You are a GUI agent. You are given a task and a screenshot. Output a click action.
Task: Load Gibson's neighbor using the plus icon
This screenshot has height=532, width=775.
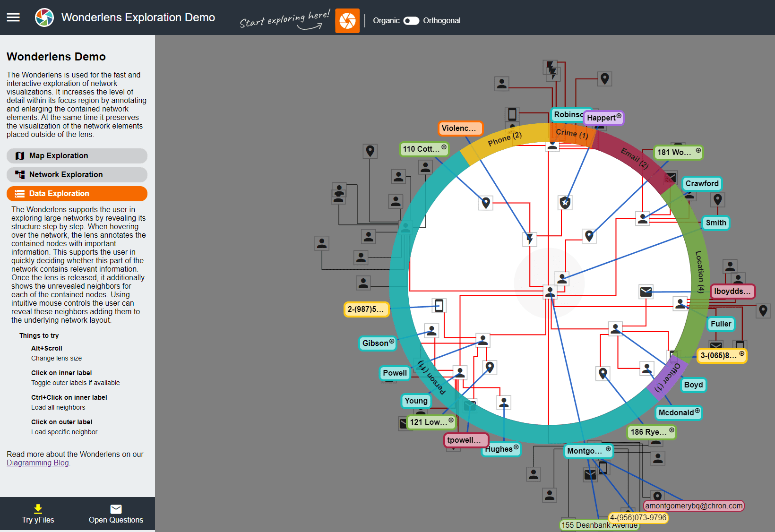392,341
